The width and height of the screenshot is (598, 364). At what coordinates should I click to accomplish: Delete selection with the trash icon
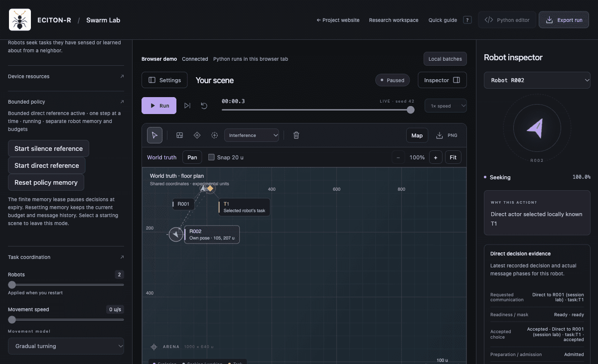point(296,135)
